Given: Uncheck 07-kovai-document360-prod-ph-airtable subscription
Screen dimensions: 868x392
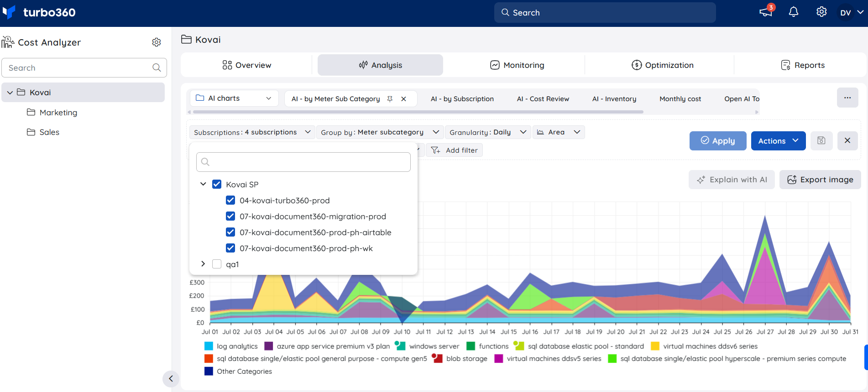Looking at the screenshot, I should [230, 232].
